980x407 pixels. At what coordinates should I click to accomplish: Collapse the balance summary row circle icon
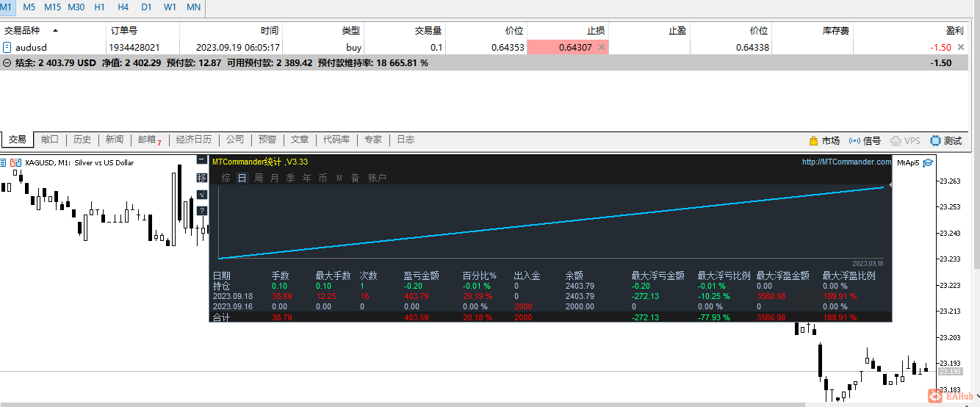[7, 63]
